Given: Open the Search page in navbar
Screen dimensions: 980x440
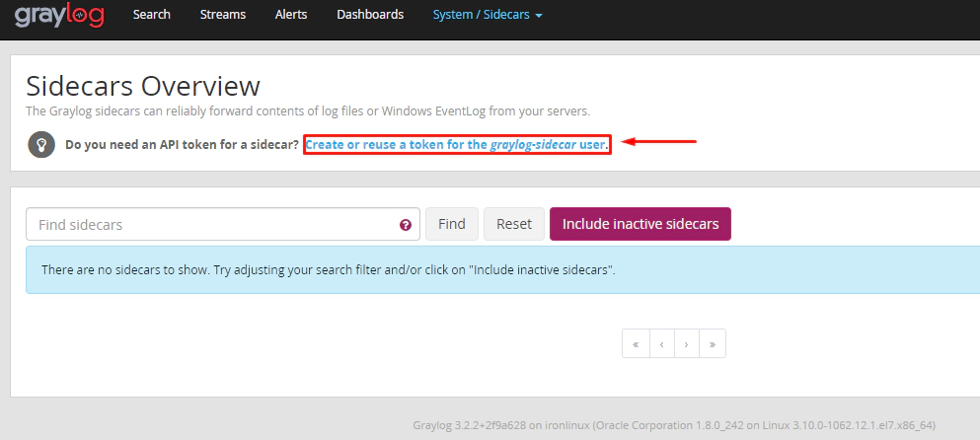Looking at the screenshot, I should tap(151, 15).
